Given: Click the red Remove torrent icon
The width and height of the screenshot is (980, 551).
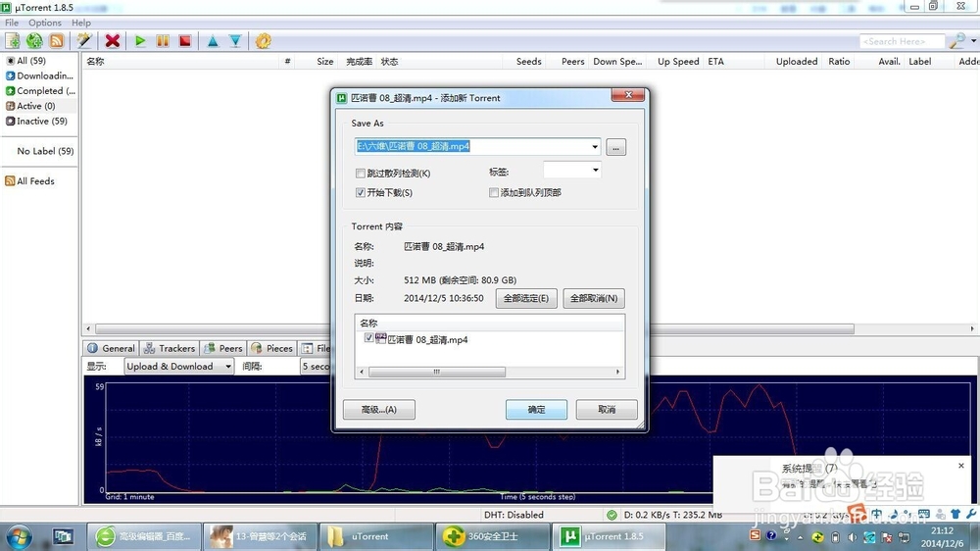Looking at the screenshot, I should click(113, 41).
